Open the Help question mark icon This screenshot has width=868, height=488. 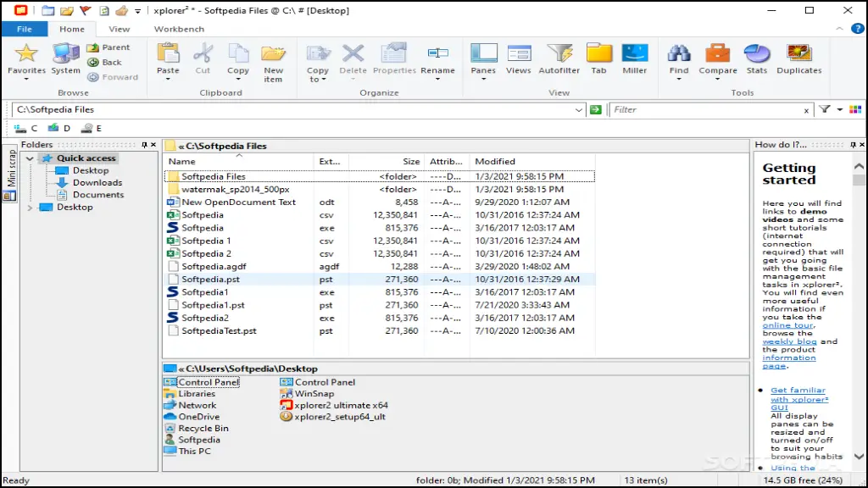858,29
